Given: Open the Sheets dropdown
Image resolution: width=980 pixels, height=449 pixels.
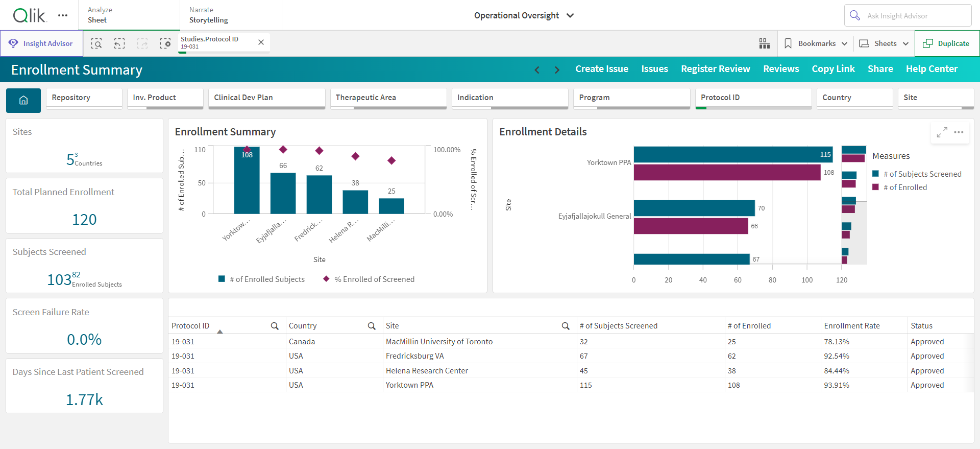Looking at the screenshot, I should click(884, 43).
